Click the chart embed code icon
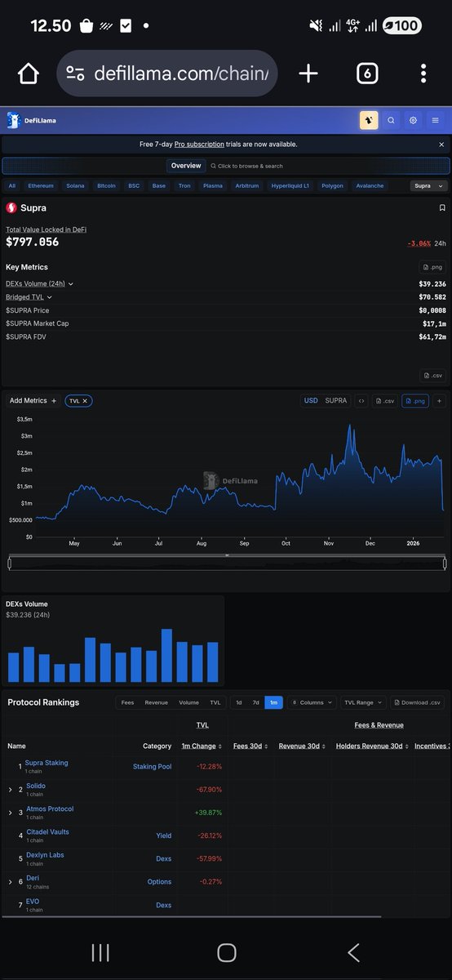The image size is (452, 980). tap(361, 401)
